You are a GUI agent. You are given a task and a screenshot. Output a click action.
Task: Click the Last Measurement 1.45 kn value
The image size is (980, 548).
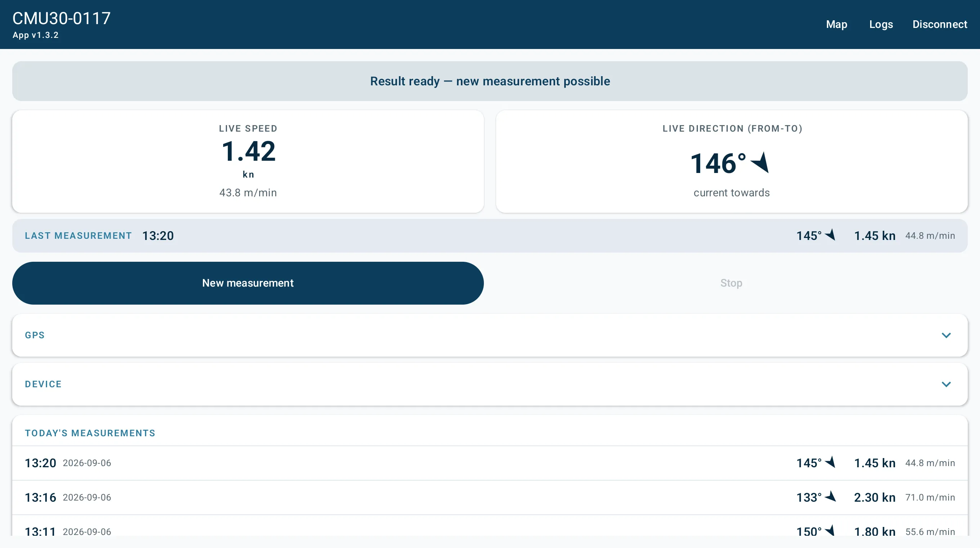pyautogui.click(x=875, y=236)
